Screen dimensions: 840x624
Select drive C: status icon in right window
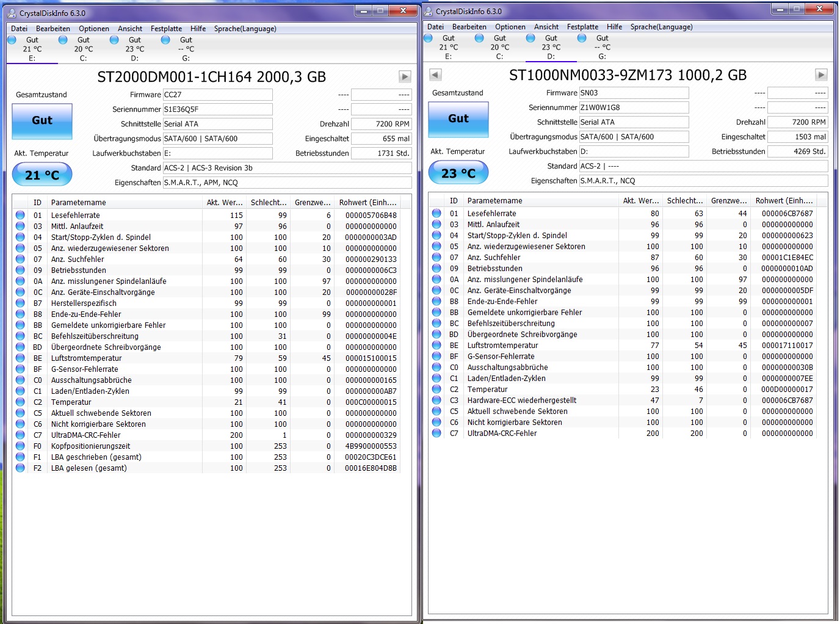click(x=479, y=38)
